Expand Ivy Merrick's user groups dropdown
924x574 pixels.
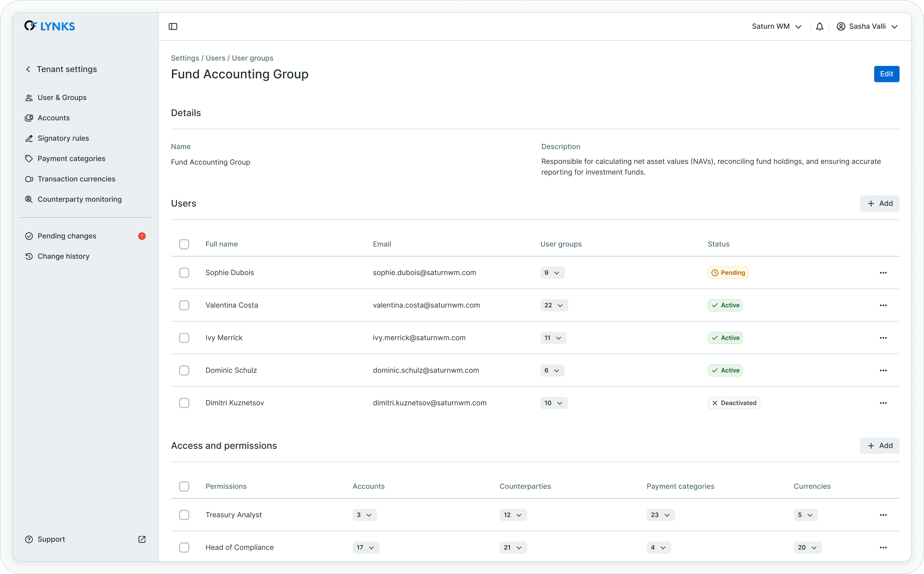tap(553, 338)
